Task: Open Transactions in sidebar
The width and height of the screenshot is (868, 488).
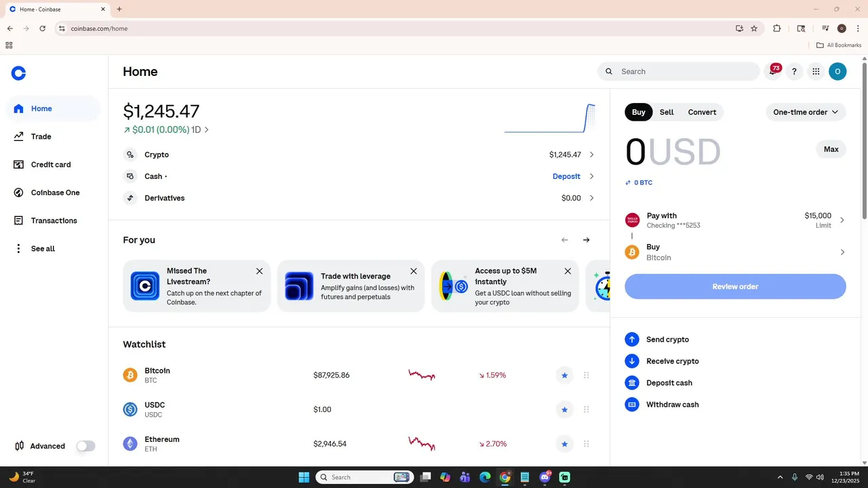Action: [54, 221]
